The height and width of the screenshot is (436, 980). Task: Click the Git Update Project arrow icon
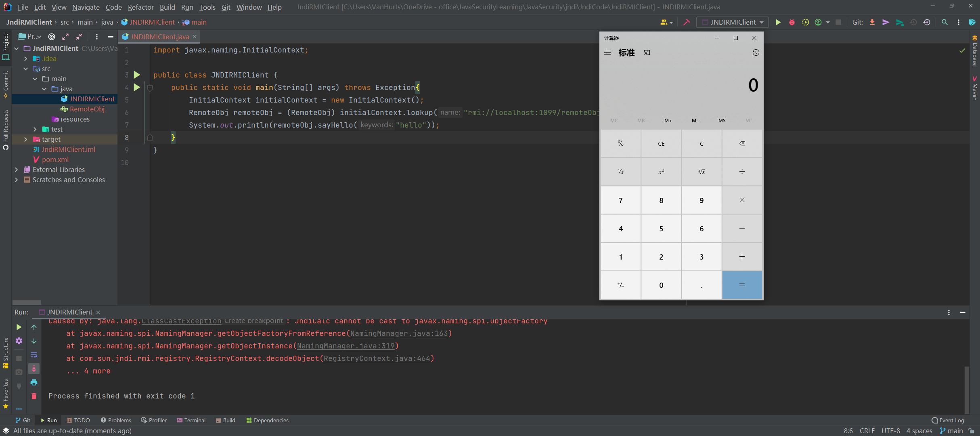pos(872,22)
